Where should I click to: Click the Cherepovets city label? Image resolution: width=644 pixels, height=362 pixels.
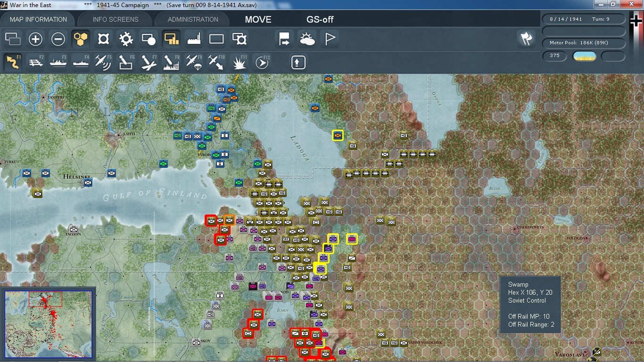[530, 227]
